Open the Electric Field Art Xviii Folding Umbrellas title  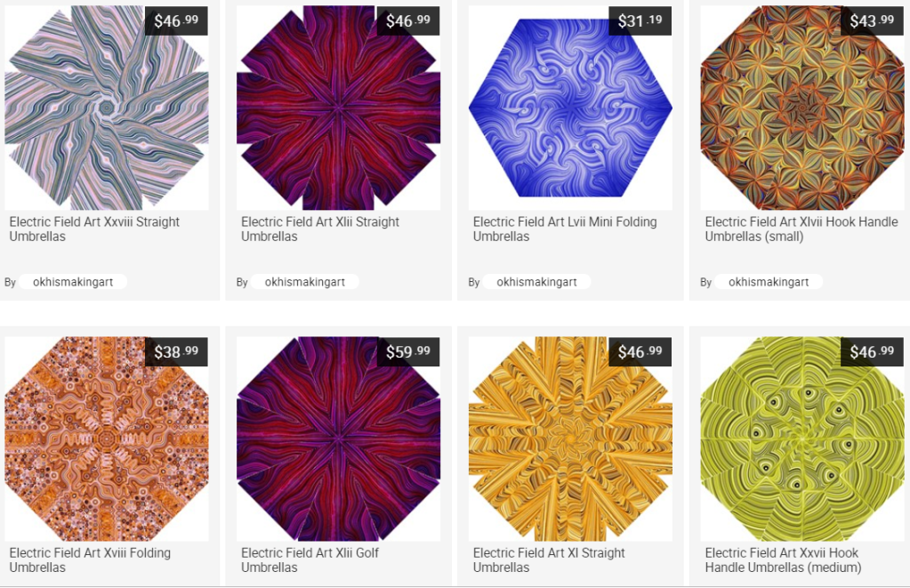(x=90, y=560)
